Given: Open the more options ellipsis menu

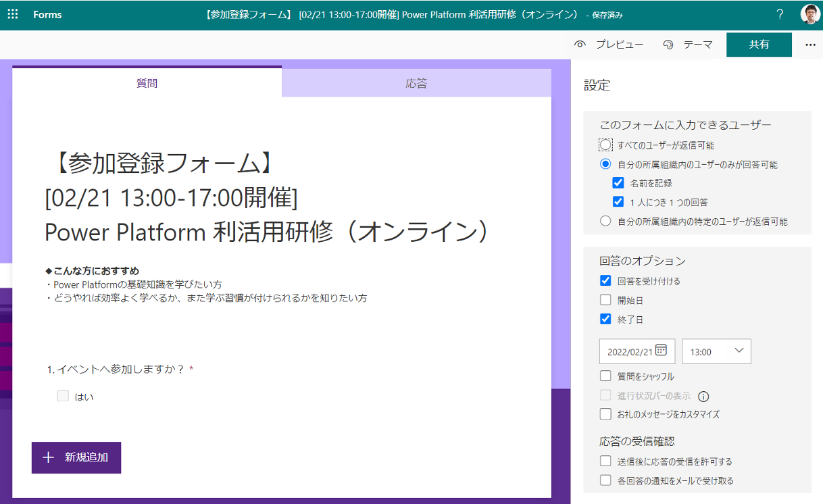Looking at the screenshot, I should [x=810, y=45].
